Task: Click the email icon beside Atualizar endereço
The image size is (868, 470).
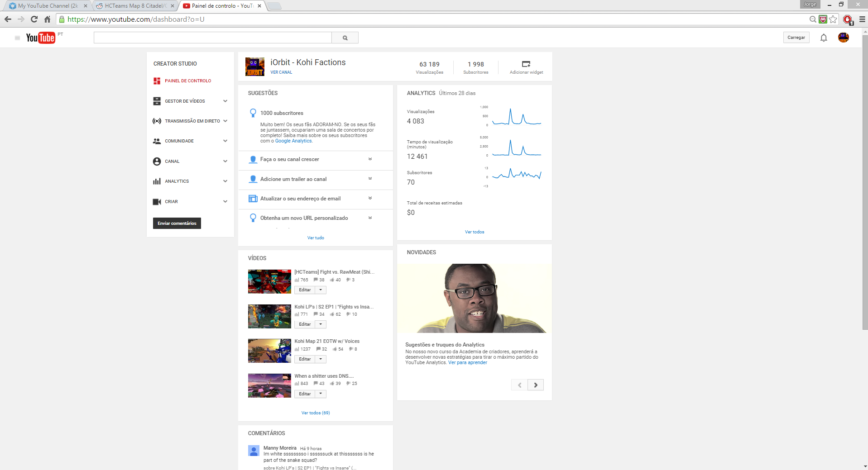Action: pyautogui.click(x=253, y=199)
